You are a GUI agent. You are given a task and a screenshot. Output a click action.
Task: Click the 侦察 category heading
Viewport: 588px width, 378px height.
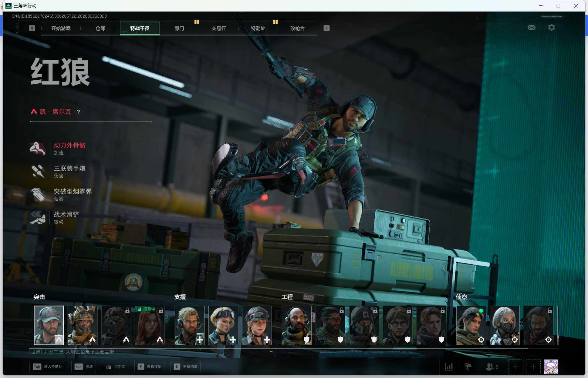(x=461, y=297)
